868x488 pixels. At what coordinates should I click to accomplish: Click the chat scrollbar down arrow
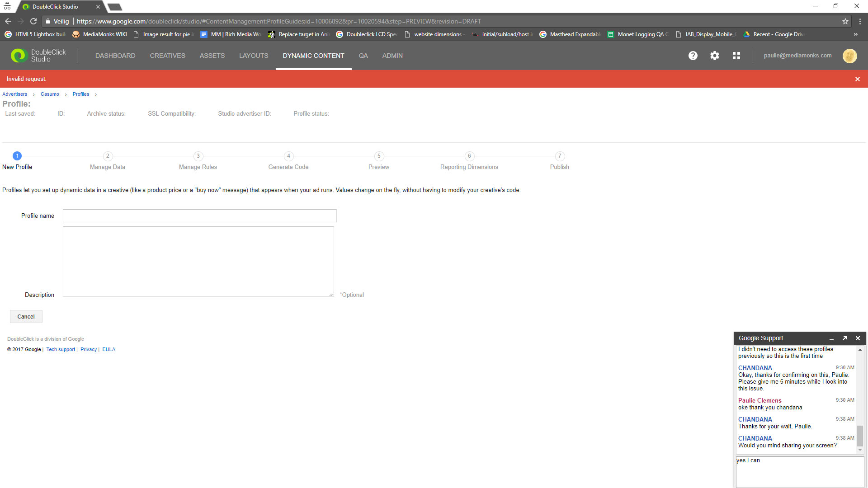pyautogui.click(x=860, y=450)
